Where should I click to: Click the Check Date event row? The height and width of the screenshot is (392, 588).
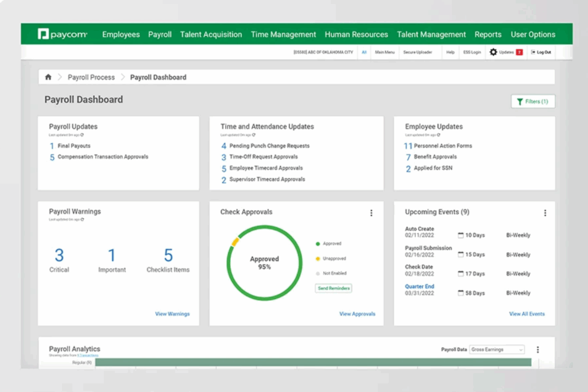click(467, 270)
